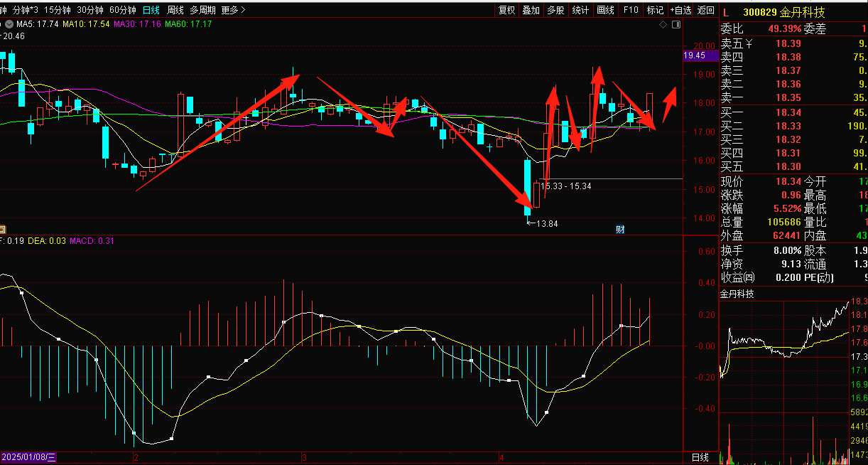Click the 买二 price 18.33
This screenshot has width=868, height=465.
tap(788, 126)
